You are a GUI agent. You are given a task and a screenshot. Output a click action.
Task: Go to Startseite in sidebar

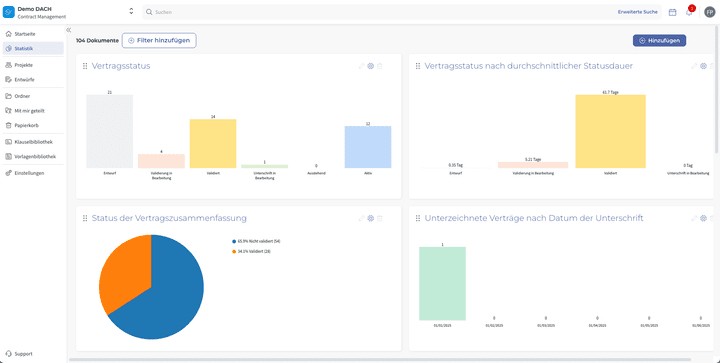click(x=33, y=34)
